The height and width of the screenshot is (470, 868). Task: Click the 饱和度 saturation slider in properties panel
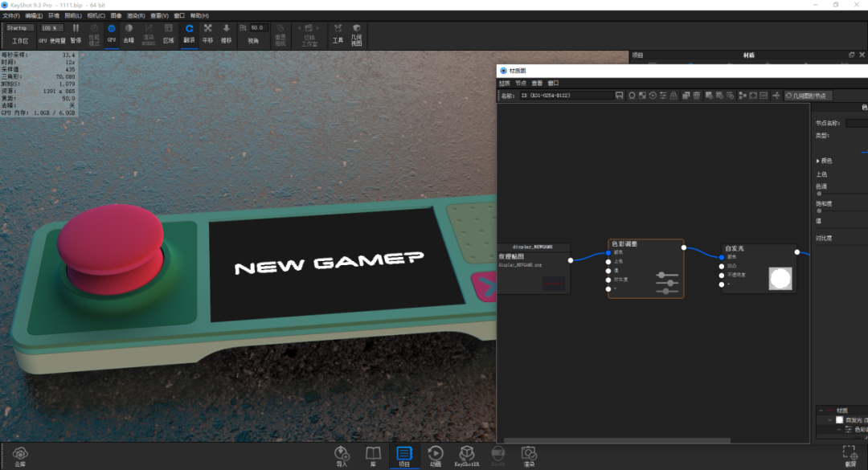click(x=841, y=211)
